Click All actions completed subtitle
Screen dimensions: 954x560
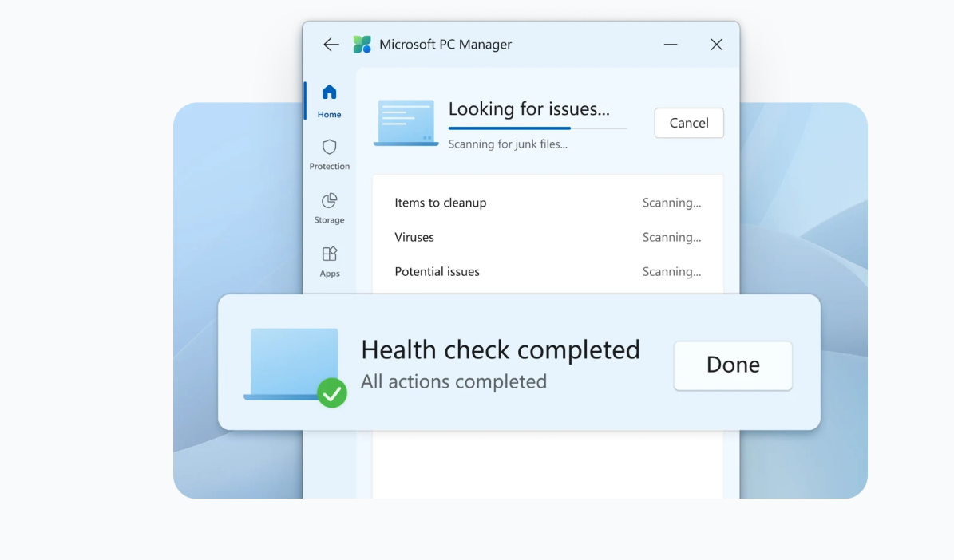[454, 381]
